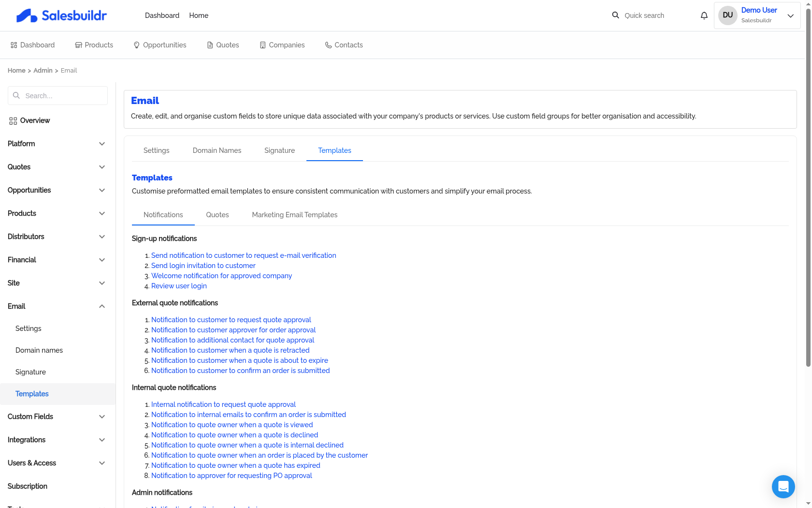Switch to the Domain Names tab
812x508 pixels.
click(217, 150)
